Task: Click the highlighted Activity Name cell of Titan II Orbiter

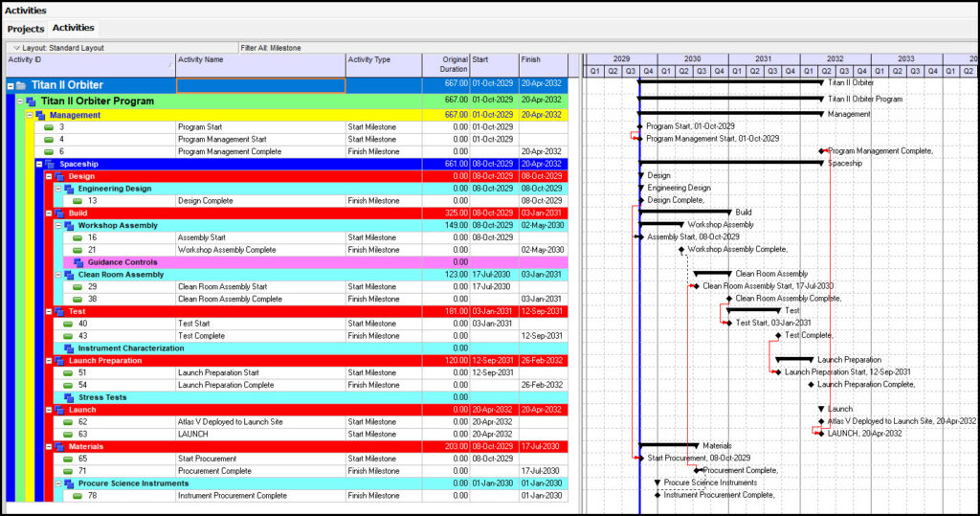Action: tap(260, 86)
